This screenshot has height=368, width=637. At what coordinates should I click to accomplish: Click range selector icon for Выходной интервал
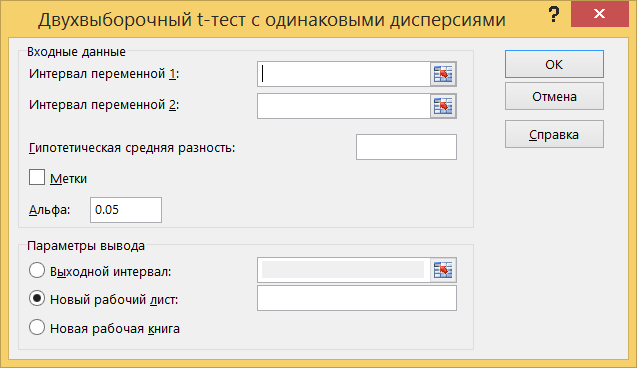click(443, 270)
